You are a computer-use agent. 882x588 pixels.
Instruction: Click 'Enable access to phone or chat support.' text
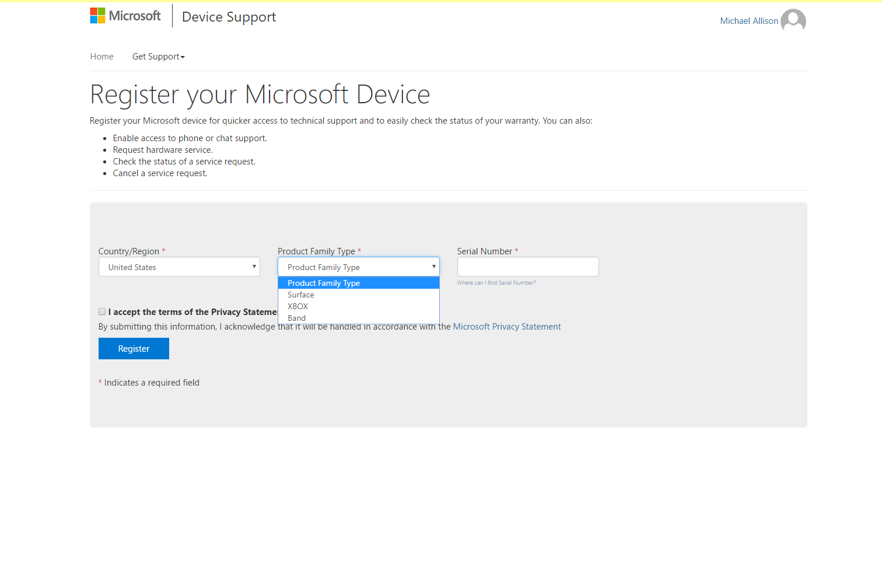[190, 138]
